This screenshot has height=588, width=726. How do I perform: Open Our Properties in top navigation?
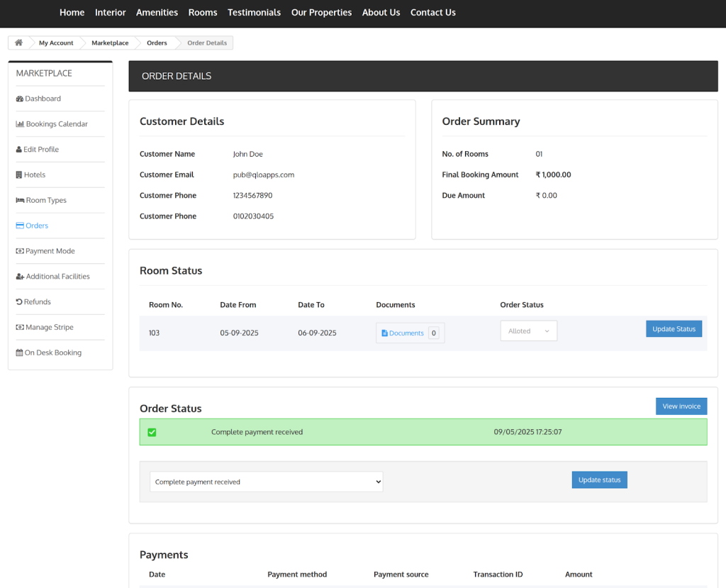(321, 13)
